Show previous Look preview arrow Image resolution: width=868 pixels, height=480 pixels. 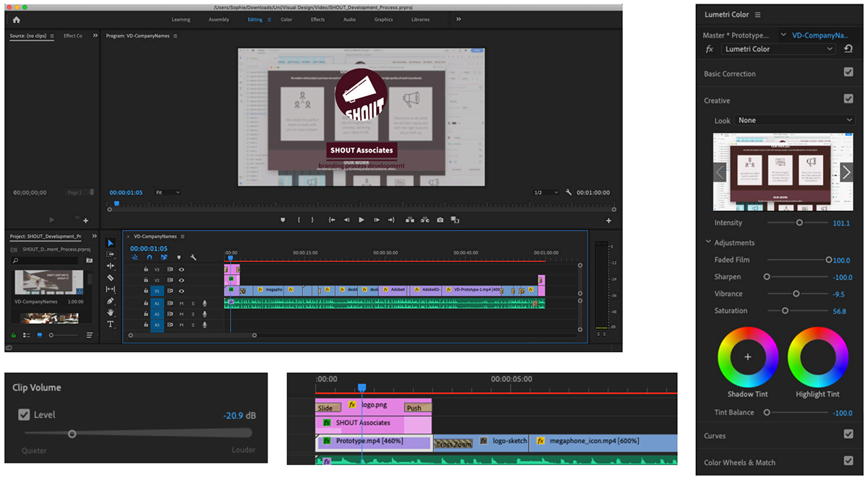[720, 172]
